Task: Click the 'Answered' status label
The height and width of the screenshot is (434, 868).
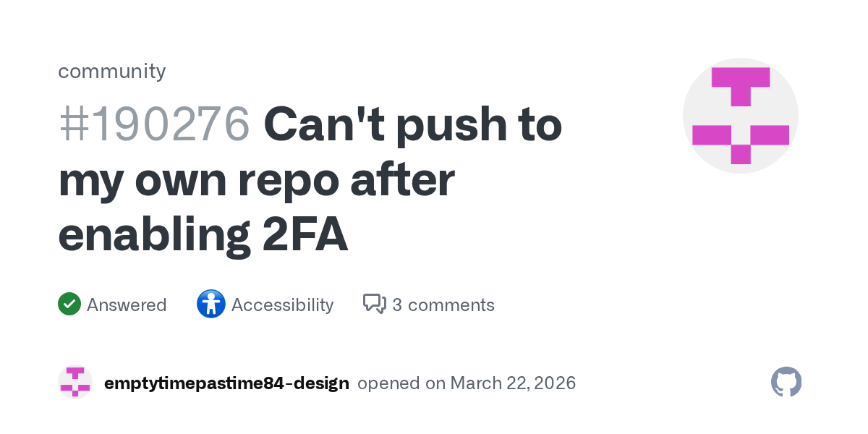Action: (x=127, y=305)
